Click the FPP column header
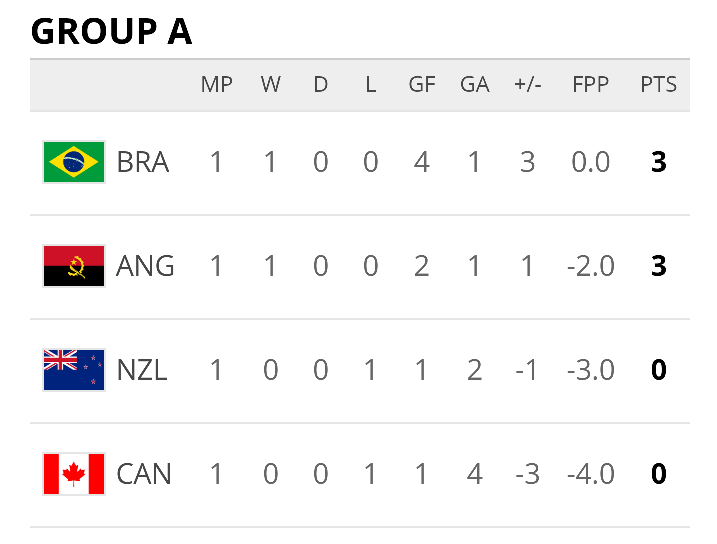This screenshot has width=717, height=544. click(x=590, y=85)
